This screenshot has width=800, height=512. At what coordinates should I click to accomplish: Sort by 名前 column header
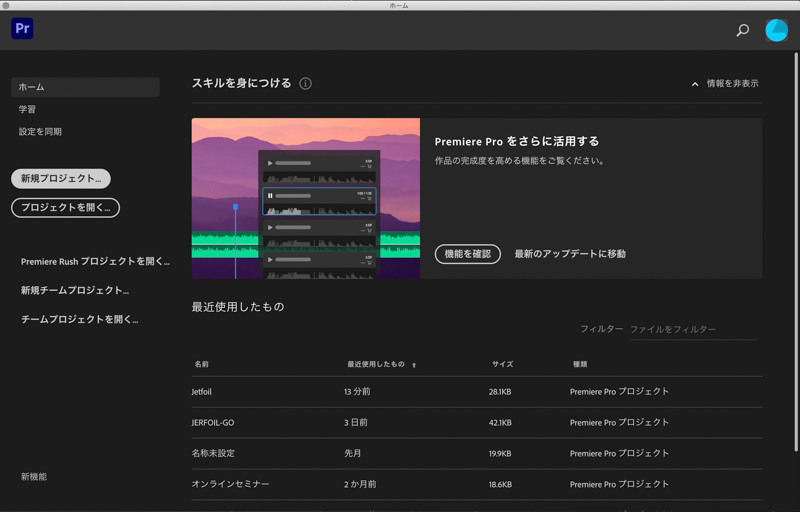tap(202, 364)
